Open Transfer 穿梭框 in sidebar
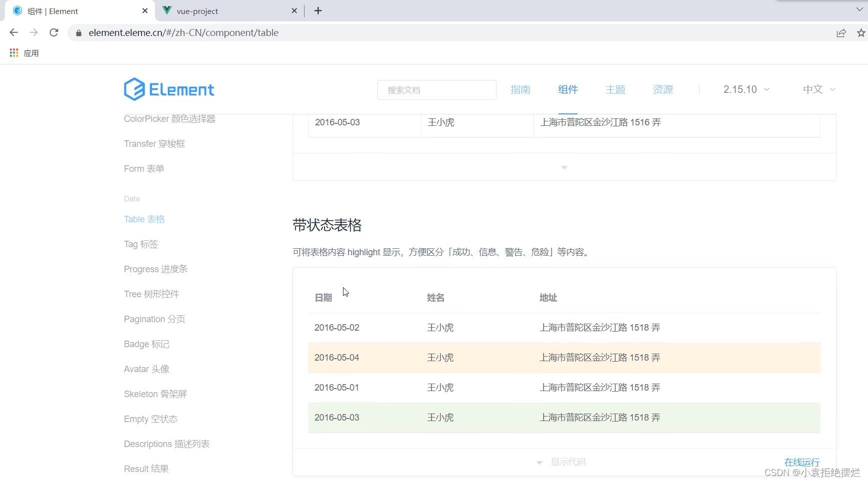 click(x=154, y=144)
